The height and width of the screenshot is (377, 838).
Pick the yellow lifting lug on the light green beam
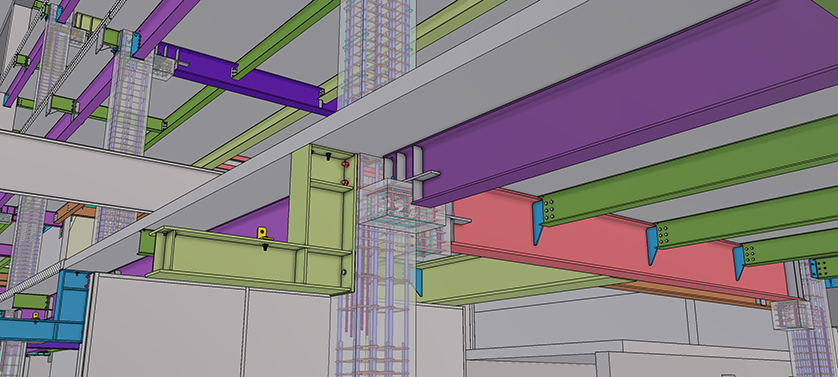263,233
